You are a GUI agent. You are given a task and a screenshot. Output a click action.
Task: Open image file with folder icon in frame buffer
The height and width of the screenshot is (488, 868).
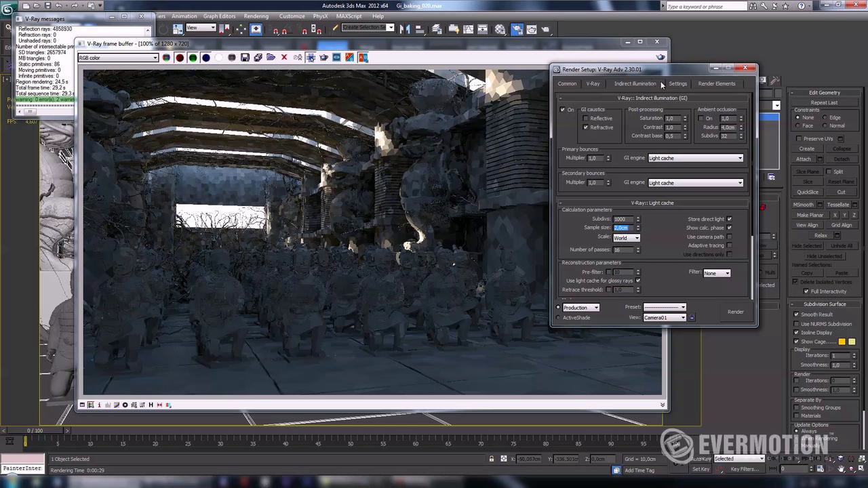point(271,58)
